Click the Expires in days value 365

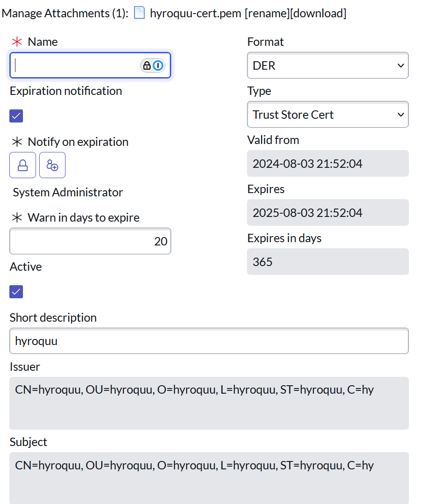(327, 262)
